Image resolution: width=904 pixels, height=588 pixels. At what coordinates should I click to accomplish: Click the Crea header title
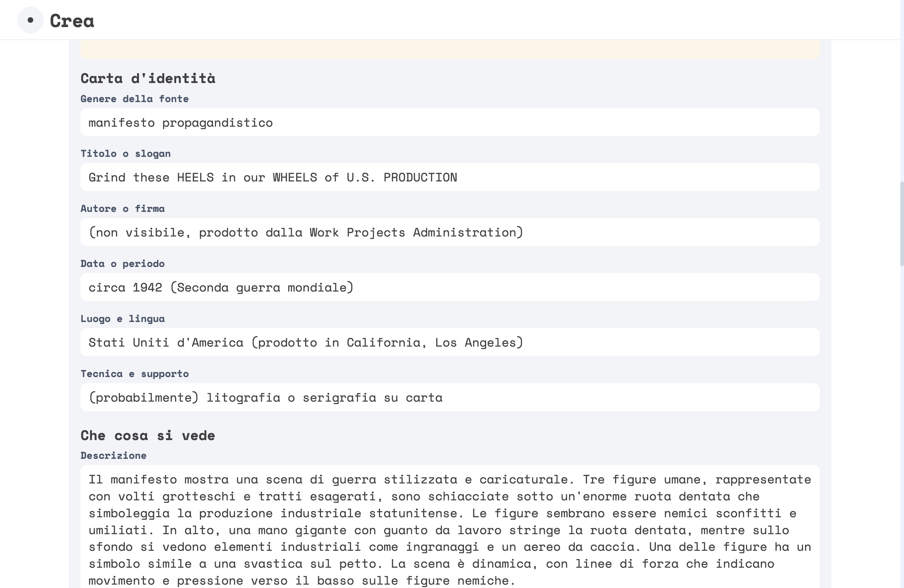click(x=72, y=21)
